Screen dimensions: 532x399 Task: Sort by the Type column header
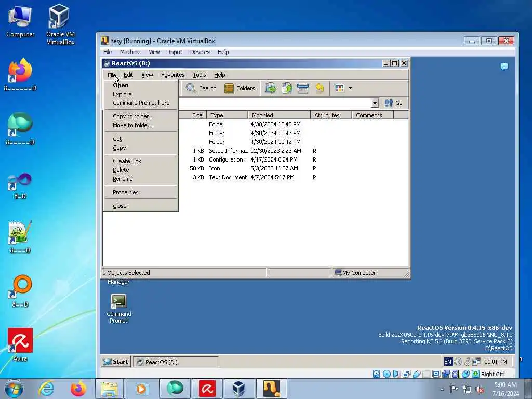coord(227,115)
